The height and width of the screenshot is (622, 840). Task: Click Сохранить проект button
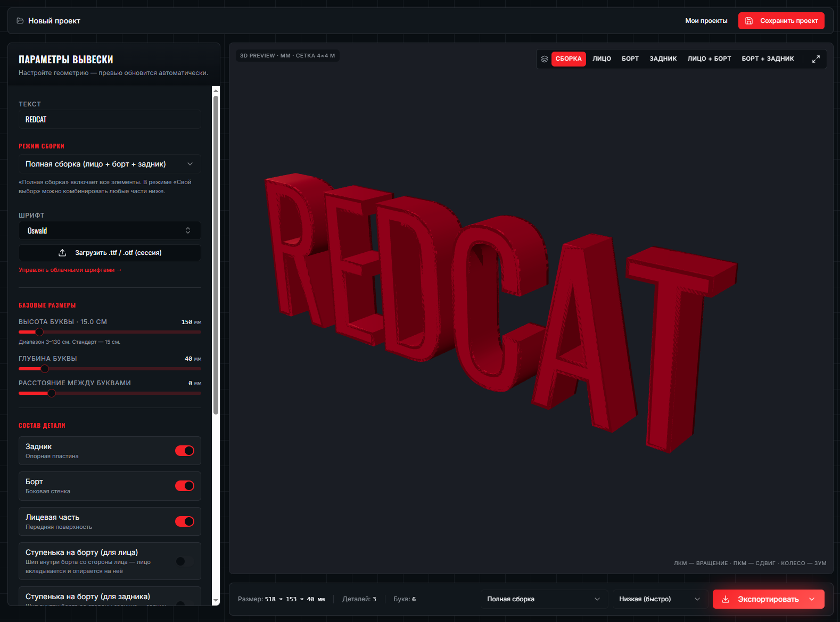(x=781, y=21)
